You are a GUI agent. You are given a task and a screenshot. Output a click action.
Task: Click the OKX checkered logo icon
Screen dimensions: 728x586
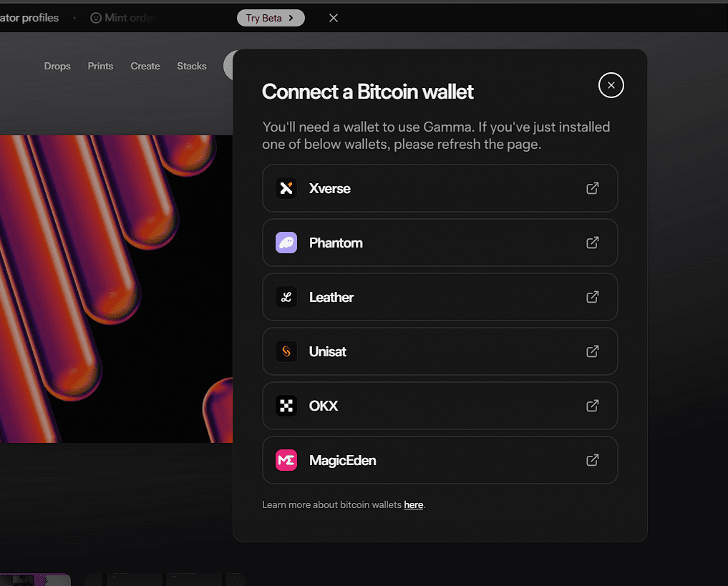click(286, 406)
